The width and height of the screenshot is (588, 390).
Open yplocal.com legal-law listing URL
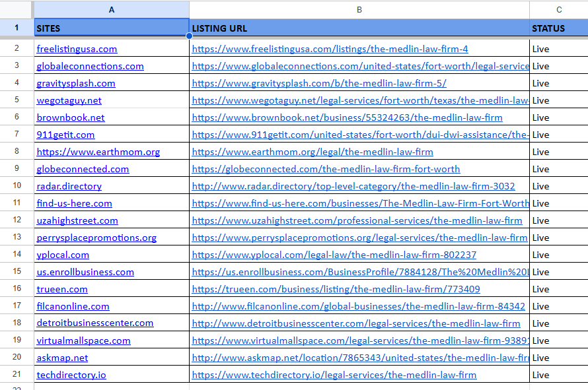[x=334, y=255]
